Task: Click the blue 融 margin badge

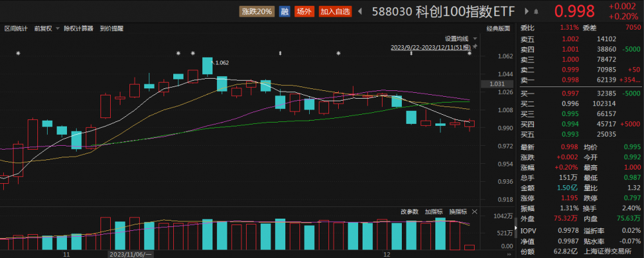Action: (x=285, y=11)
